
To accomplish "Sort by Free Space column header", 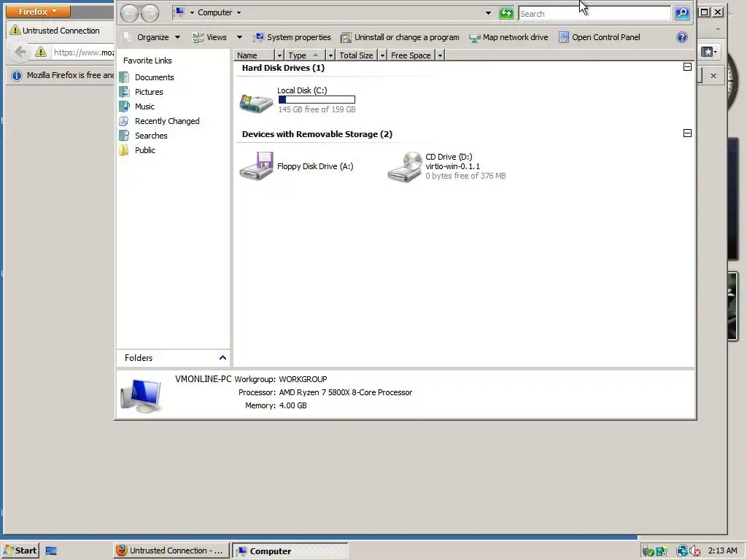I will [x=411, y=55].
